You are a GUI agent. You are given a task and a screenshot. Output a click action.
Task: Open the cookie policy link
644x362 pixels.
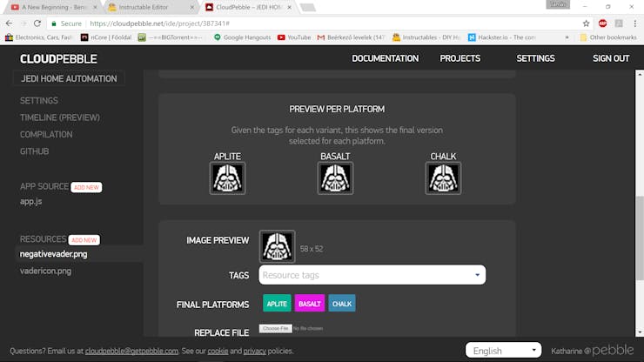tap(218, 351)
